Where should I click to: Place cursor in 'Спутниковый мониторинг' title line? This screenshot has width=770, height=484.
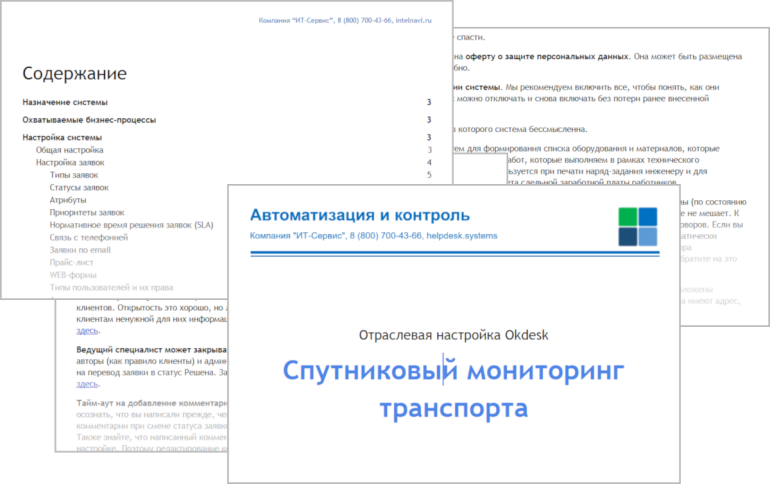[453, 371]
